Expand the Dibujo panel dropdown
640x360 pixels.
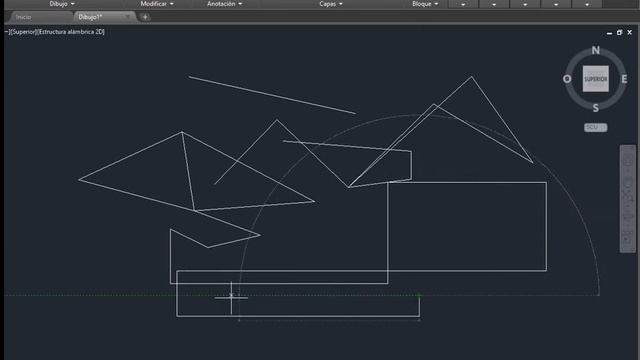[x=62, y=4]
